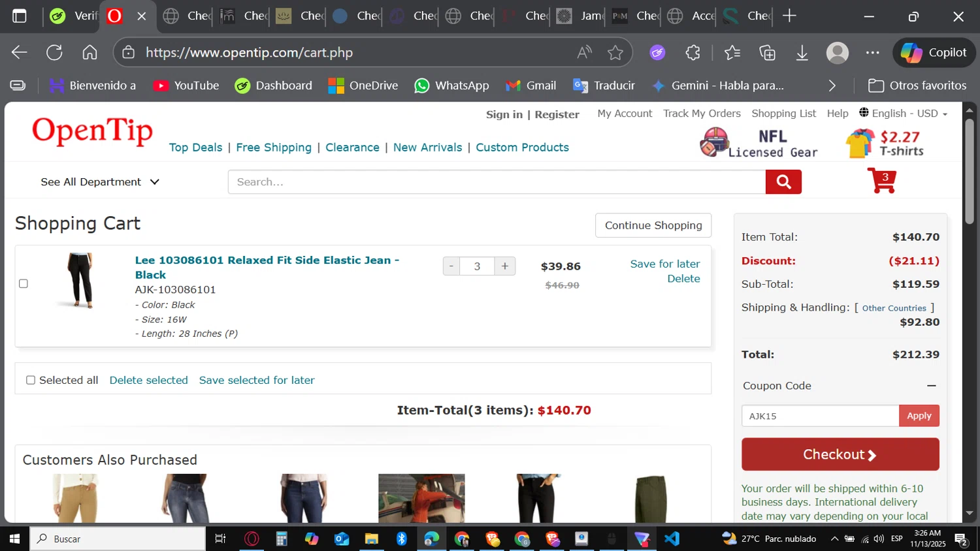This screenshot has width=980, height=551.
Task: View site information lock icon
Action: point(129,52)
